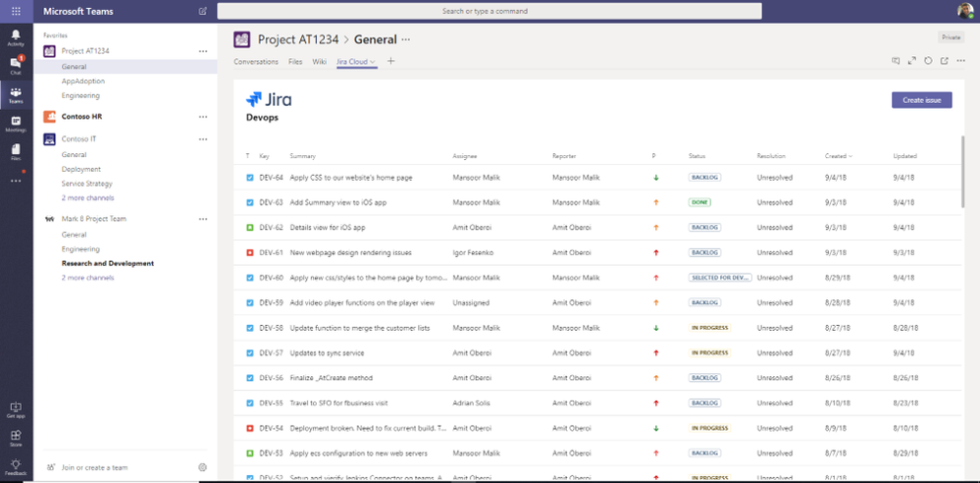Click the Get app icon
The height and width of the screenshot is (483, 980).
coord(17,409)
